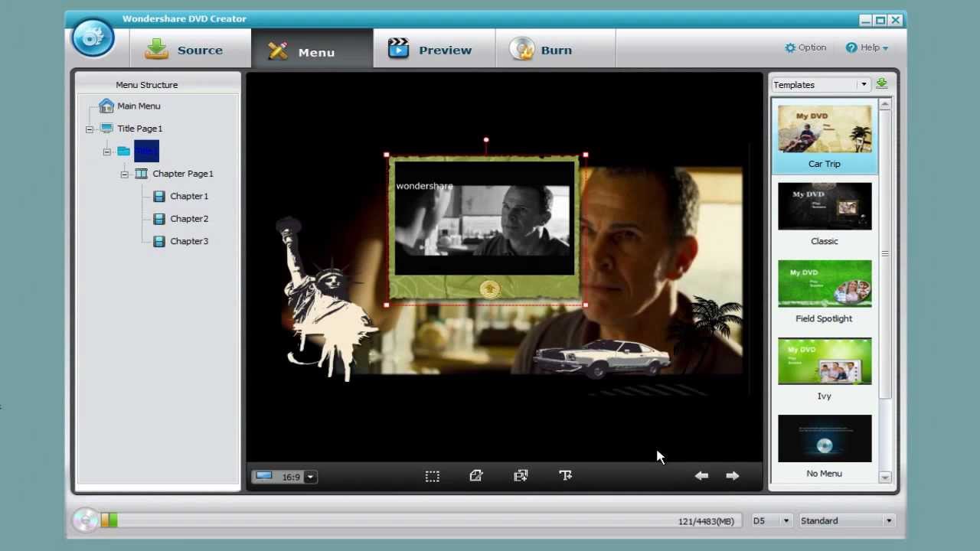Click the Chapter2 film icon
The width and height of the screenshot is (980, 551).
click(159, 219)
